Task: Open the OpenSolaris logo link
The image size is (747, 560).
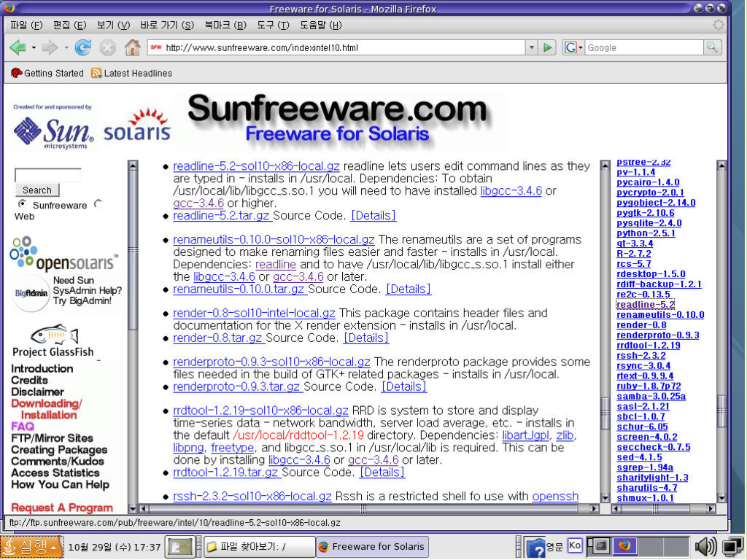Action: point(64,254)
